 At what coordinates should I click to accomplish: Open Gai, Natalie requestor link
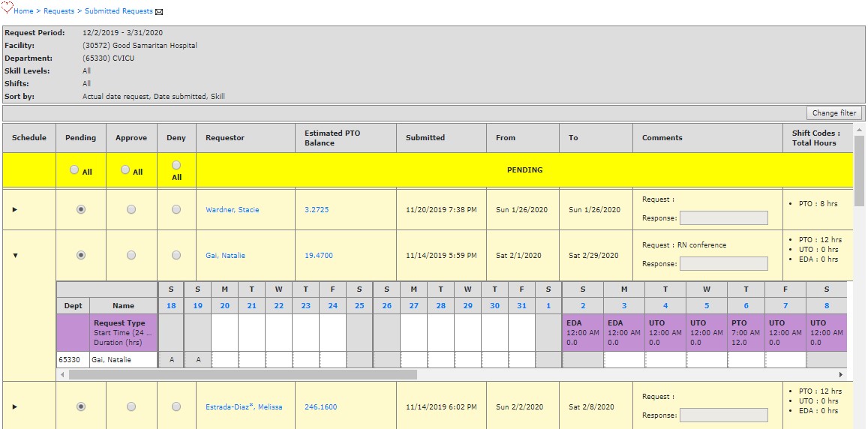pyautogui.click(x=225, y=256)
